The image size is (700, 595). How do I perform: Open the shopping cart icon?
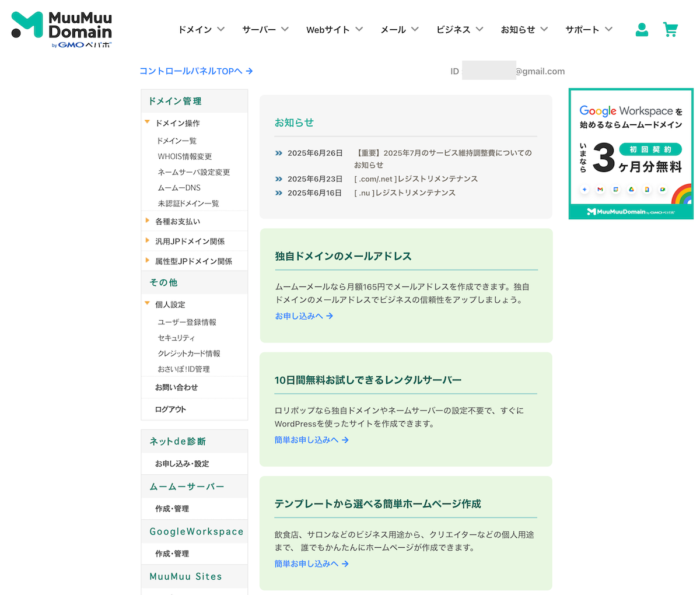pyautogui.click(x=671, y=30)
